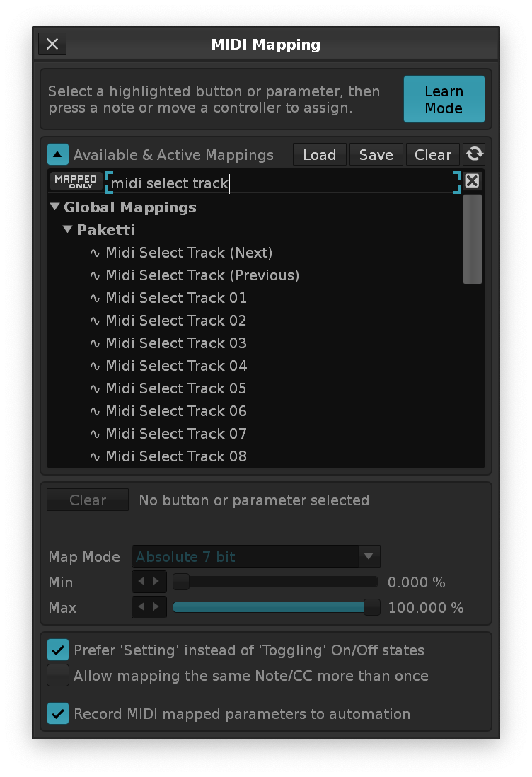532x777 pixels.
Task: Collapse the Paketti group
Action: point(68,230)
